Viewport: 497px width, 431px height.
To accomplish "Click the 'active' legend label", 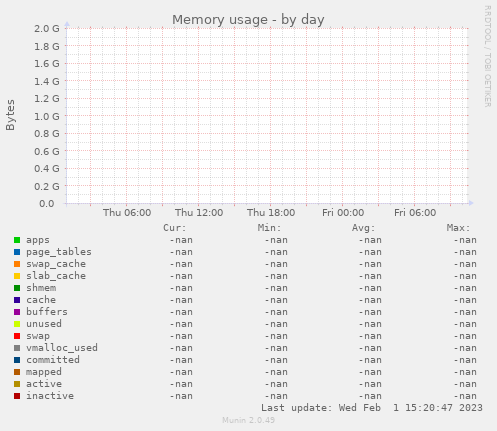I will pos(44,384).
